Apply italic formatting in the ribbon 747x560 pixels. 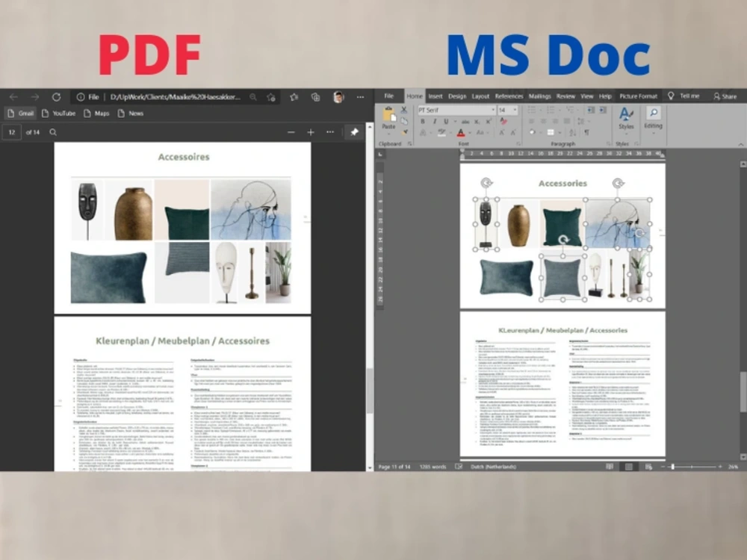pos(435,121)
